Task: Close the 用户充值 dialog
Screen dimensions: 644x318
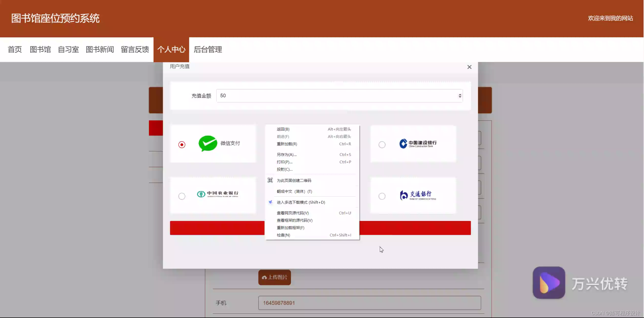Action: [469, 67]
